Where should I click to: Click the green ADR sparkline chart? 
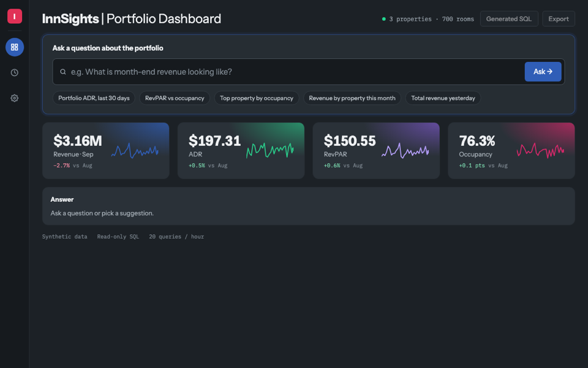coord(270,151)
